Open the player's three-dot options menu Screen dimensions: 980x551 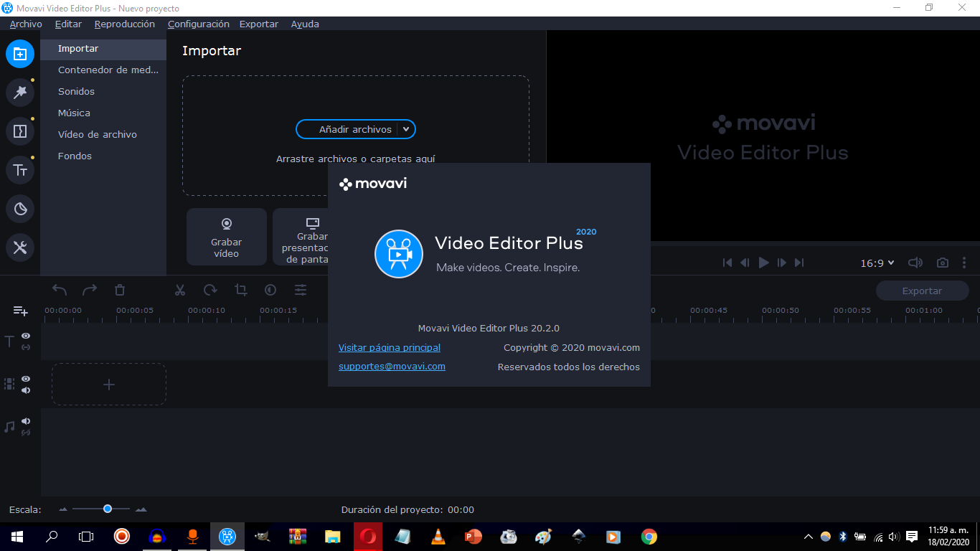[964, 263]
